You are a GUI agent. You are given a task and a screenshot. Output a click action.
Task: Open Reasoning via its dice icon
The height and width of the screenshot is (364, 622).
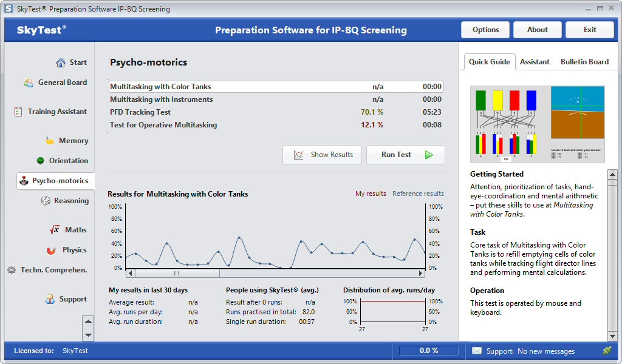45,201
